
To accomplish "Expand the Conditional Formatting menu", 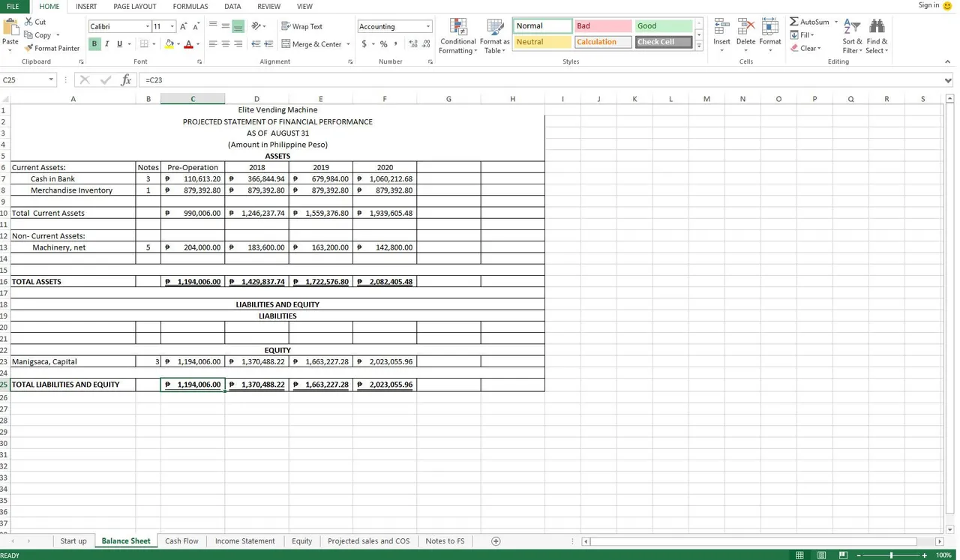I will click(x=457, y=36).
